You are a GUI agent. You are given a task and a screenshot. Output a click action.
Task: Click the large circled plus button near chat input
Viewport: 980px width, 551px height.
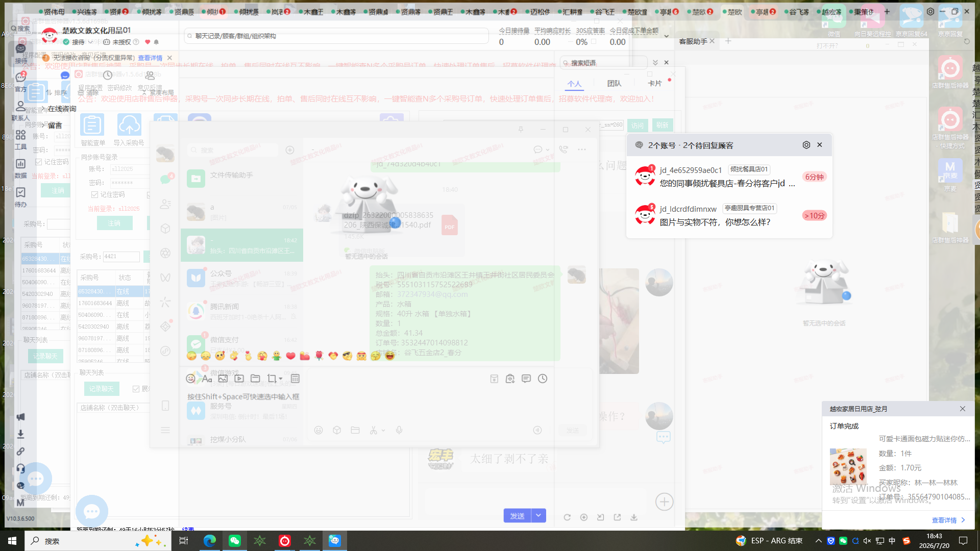pos(665,502)
